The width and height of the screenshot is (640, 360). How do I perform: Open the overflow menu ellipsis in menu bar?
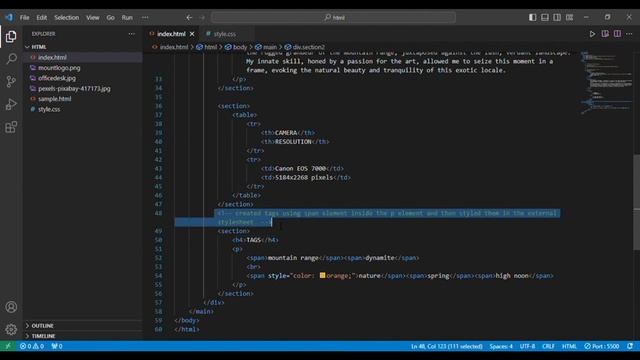click(145, 18)
